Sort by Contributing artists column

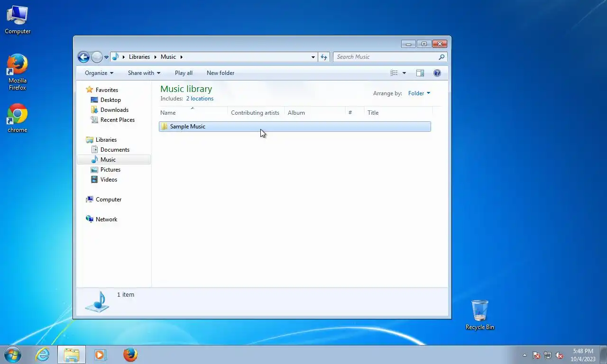256,113
